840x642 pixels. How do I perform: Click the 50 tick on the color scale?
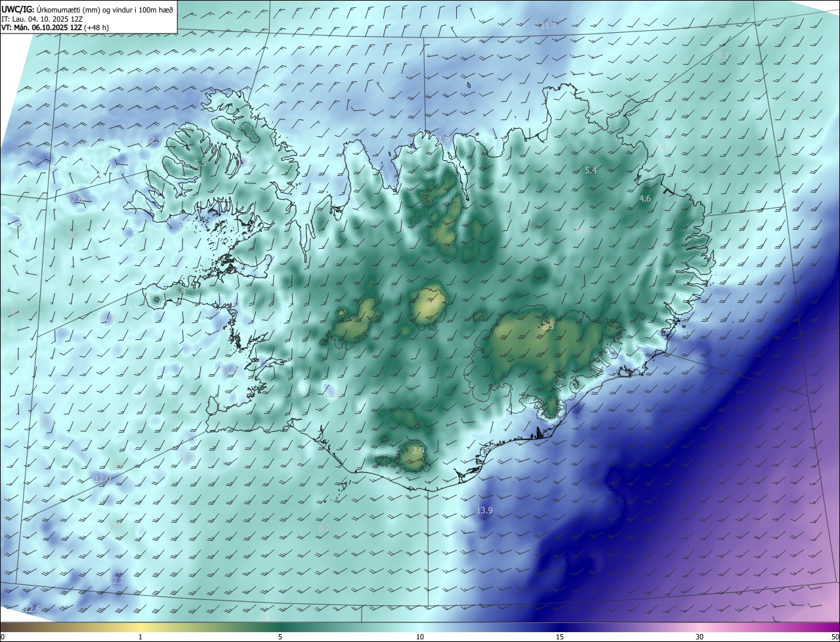pyautogui.click(x=835, y=637)
